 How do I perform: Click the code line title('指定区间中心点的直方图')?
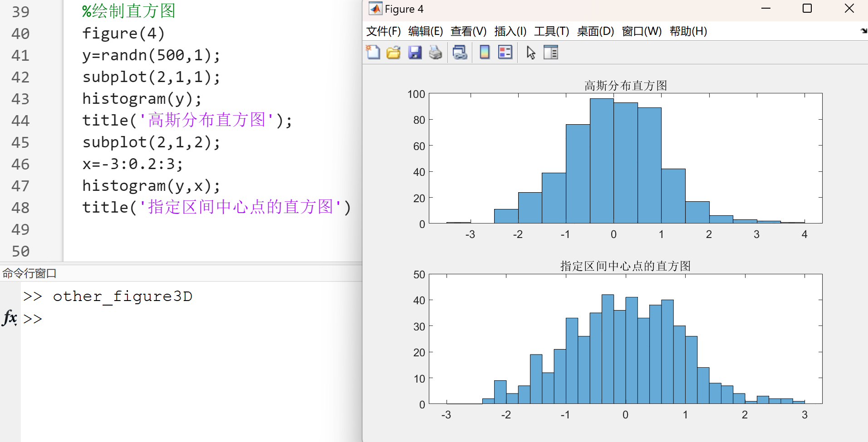click(x=217, y=208)
